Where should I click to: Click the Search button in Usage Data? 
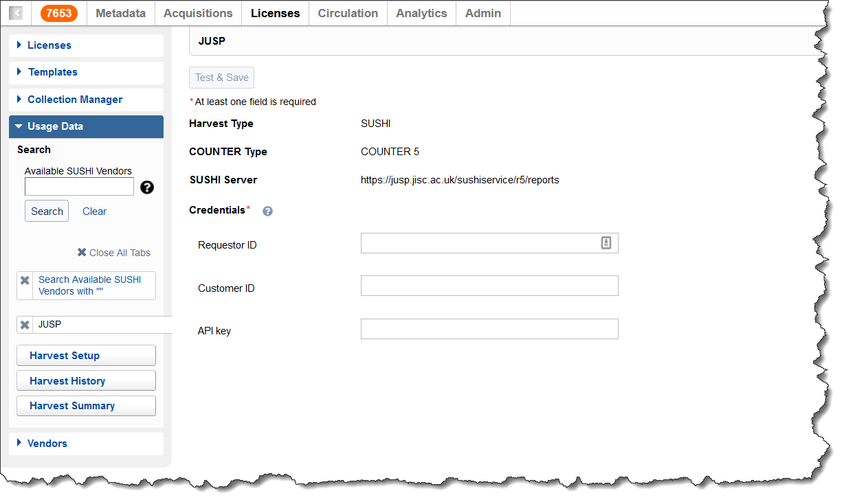(47, 211)
